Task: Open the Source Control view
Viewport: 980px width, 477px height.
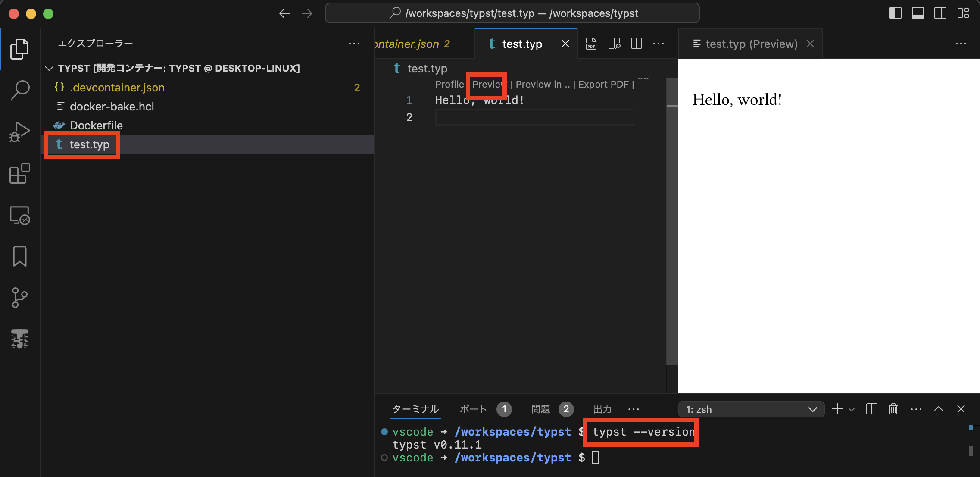Action: point(19,297)
